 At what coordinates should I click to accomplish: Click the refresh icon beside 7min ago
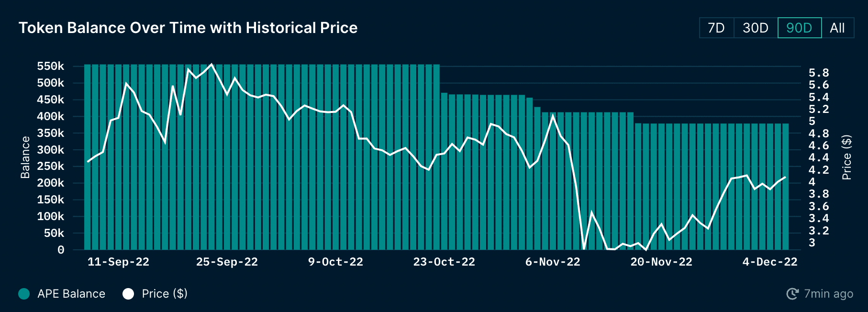click(x=792, y=294)
